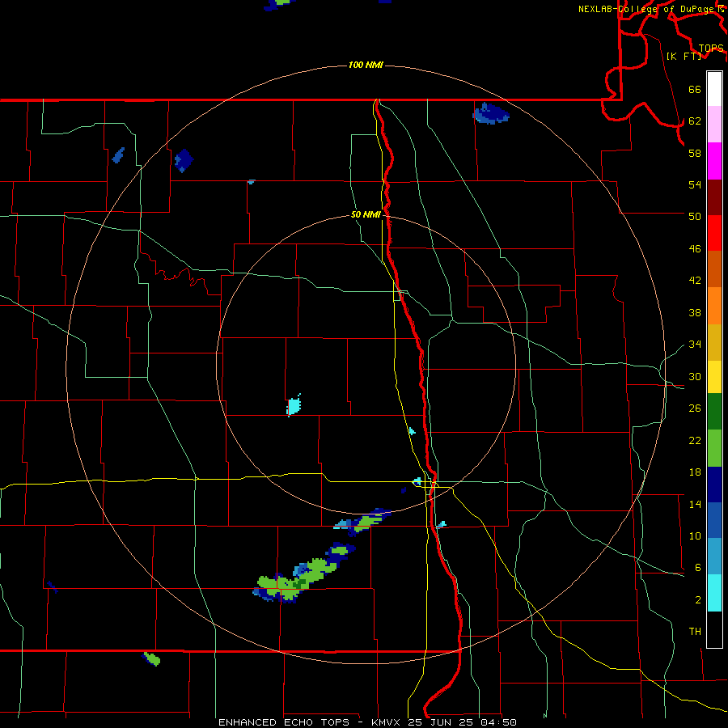Image resolution: width=728 pixels, height=728 pixels.
Task: Click the 100 NMI range ring label
Action: pyautogui.click(x=366, y=65)
